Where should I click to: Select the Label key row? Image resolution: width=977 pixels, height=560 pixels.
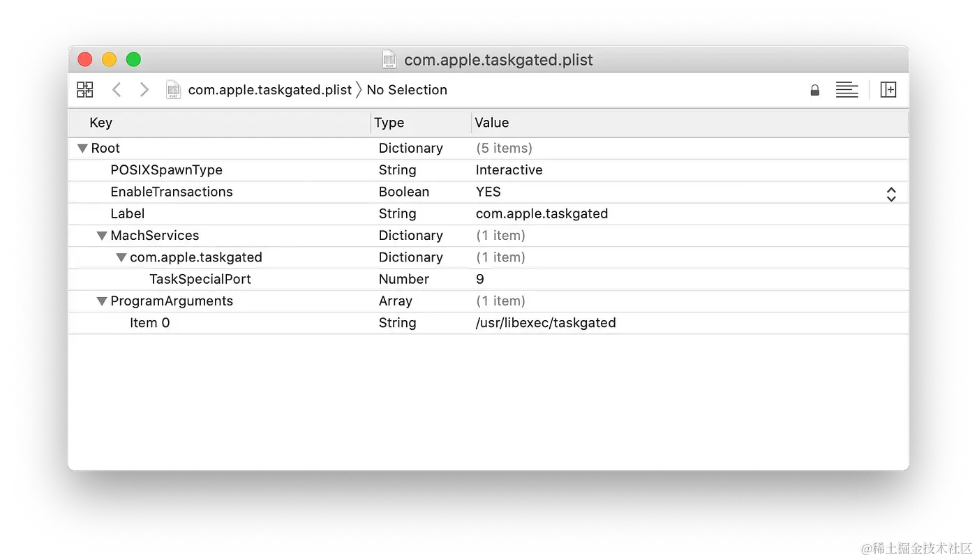(x=128, y=213)
